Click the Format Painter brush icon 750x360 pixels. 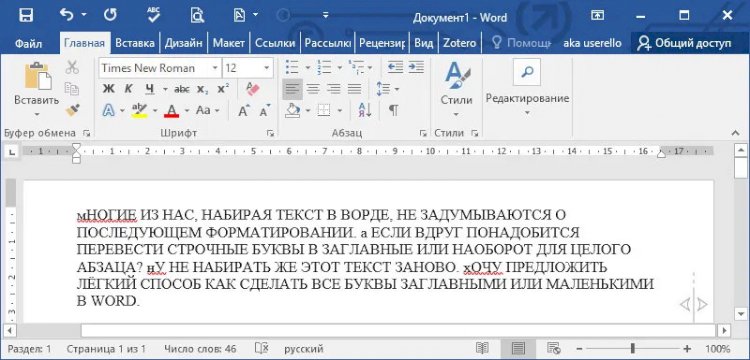72,110
